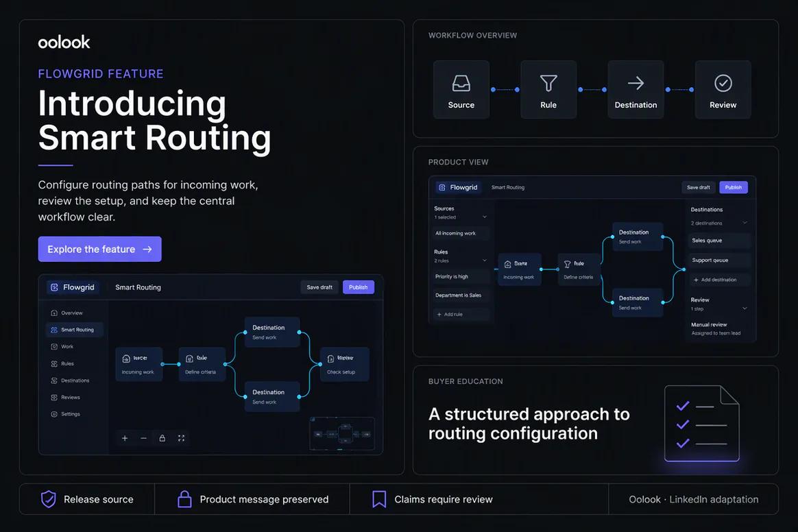This screenshot has width=798, height=532.
Task: Click Publish in the lower-left preview
Action: 359,287
